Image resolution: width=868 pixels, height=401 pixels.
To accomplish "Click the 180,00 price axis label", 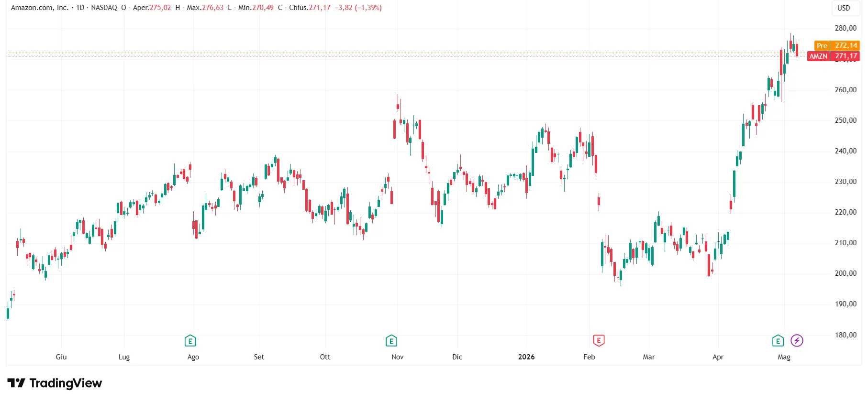I will click(846, 335).
